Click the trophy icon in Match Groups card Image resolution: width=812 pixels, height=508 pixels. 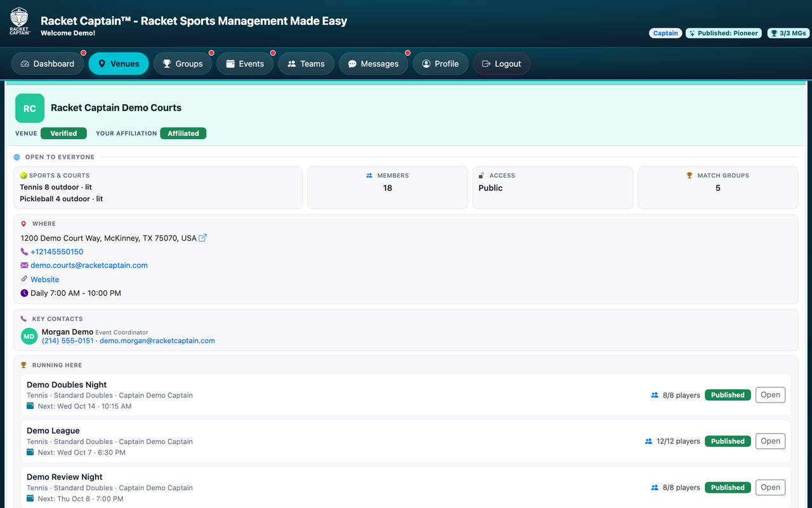pos(690,175)
